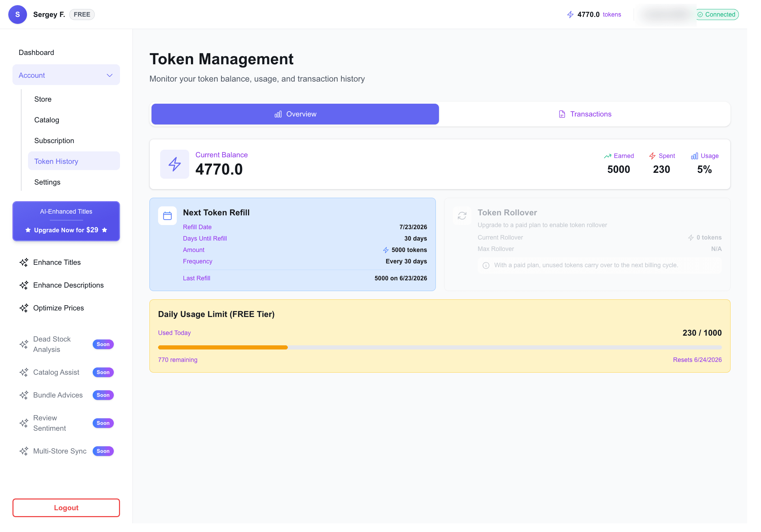Image resolution: width=761 pixels, height=532 pixels.
Task: Click the 5% usage value
Action: pos(704,169)
